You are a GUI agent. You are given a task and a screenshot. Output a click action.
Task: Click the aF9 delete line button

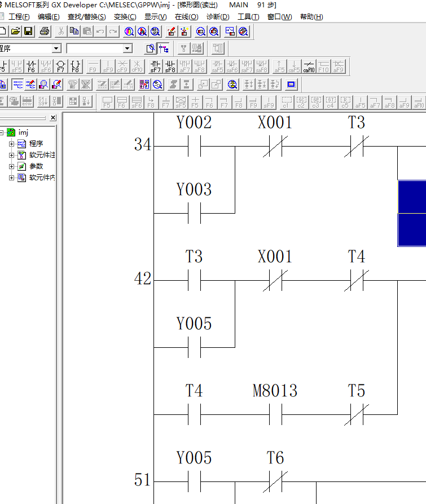[x=338, y=66]
